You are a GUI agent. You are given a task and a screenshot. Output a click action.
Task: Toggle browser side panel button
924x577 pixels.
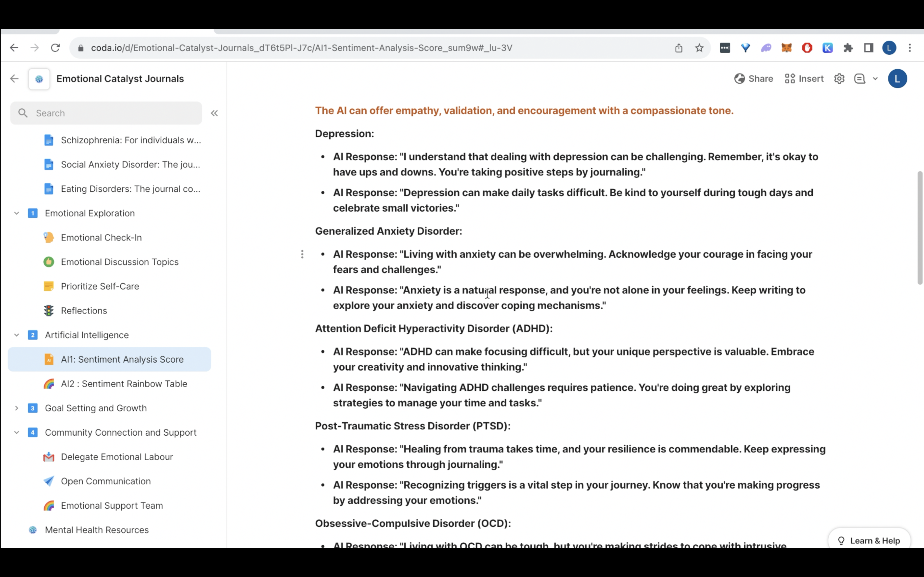click(868, 48)
